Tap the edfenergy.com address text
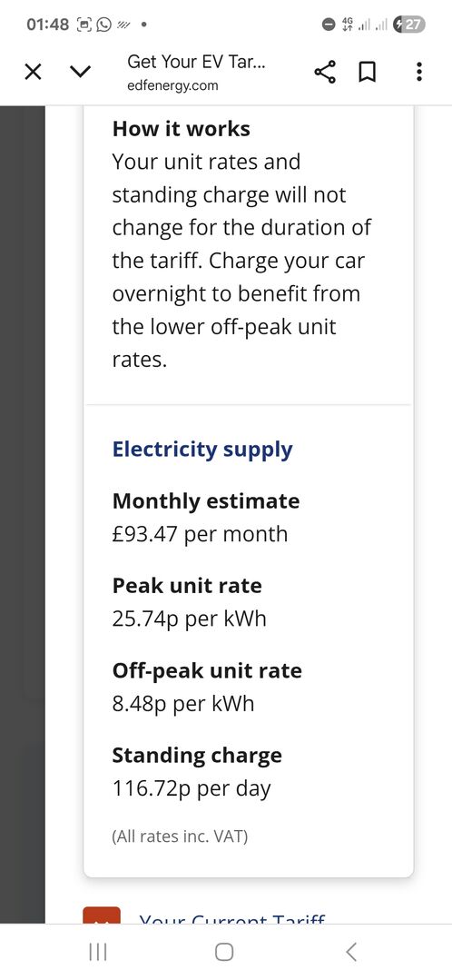 click(173, 85)
